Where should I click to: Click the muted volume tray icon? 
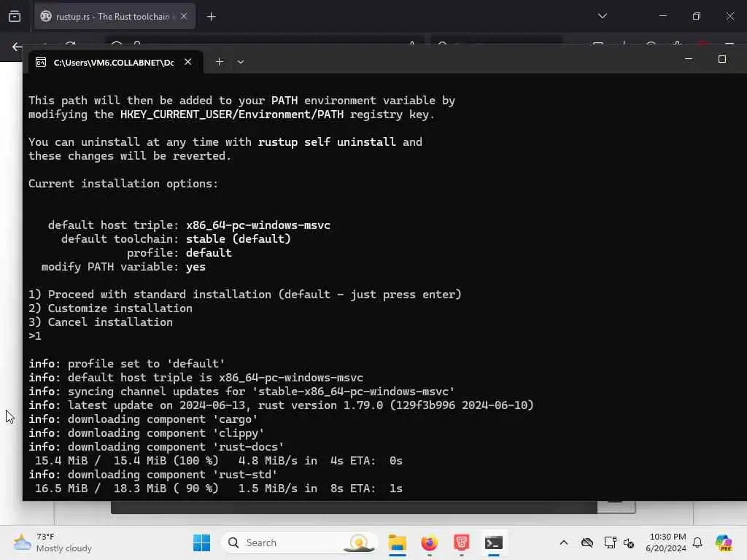tap(629, 543)
